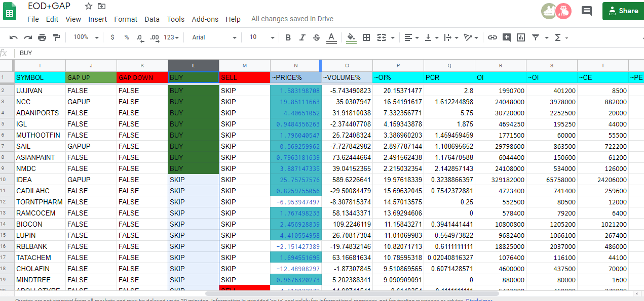
Task: Print the spreadsheet
Action: point(42,37)
